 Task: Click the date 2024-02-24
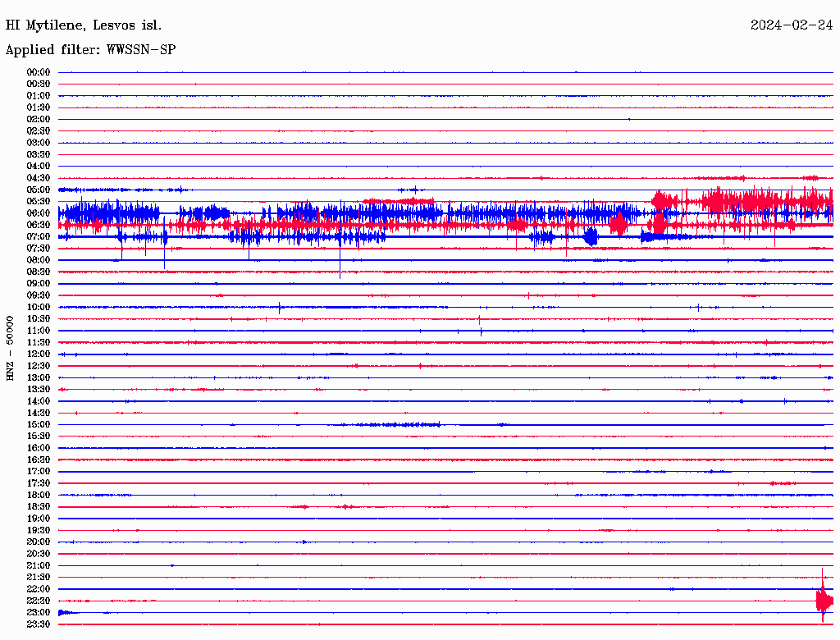(792, 25)
